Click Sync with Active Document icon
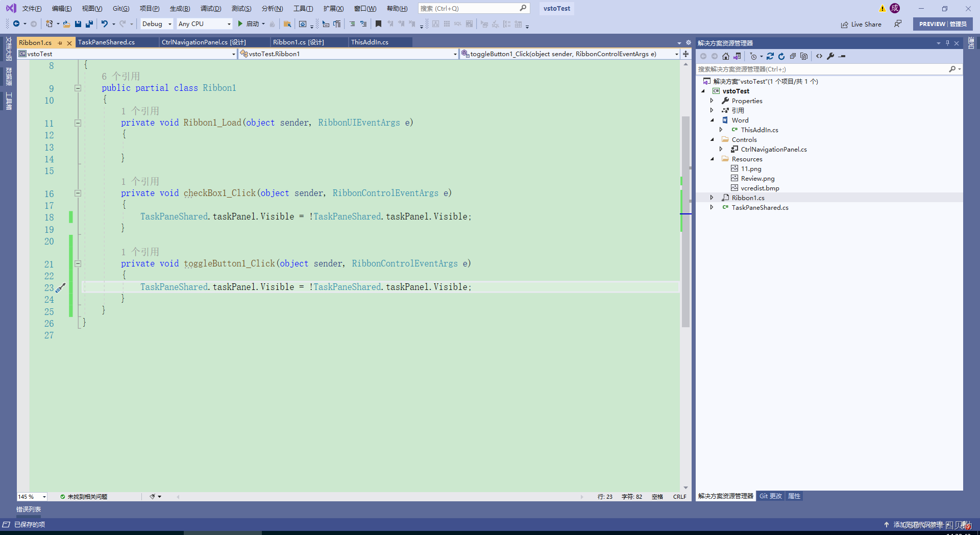The height and width of the screenshot is (535, 980). click(x=737, y=56)
